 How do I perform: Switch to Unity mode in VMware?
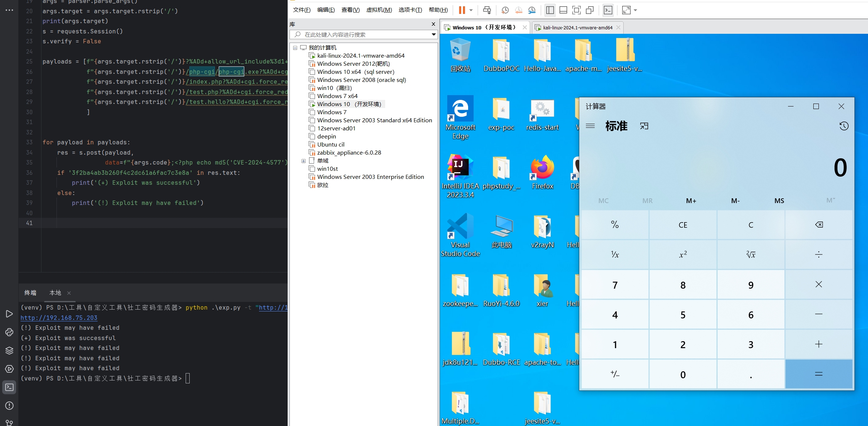point(590,10)
